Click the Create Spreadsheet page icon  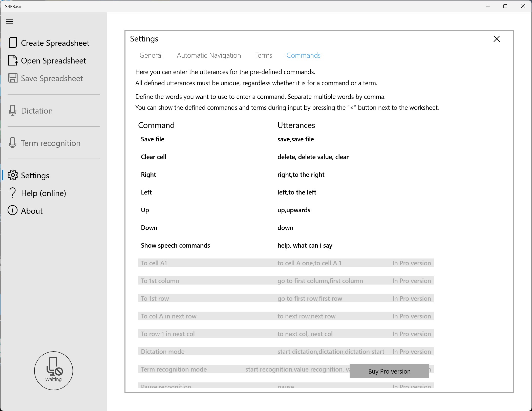tap(13, 43)
